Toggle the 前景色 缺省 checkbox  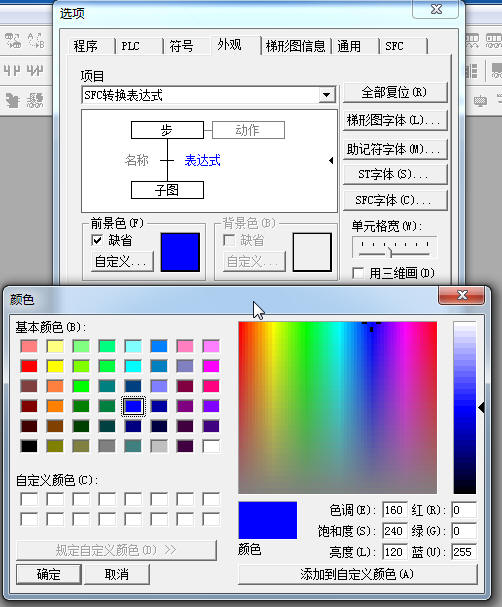(96, 240)
